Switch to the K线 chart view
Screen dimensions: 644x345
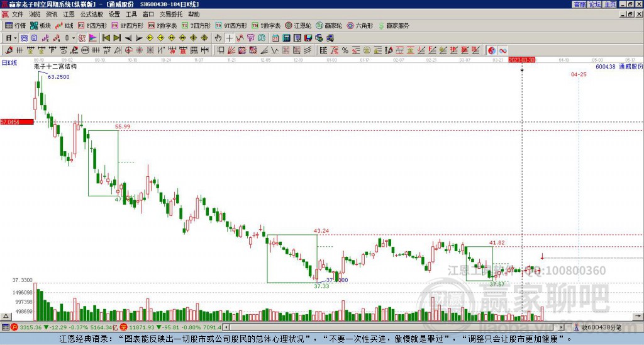click(x=64, y=25)
